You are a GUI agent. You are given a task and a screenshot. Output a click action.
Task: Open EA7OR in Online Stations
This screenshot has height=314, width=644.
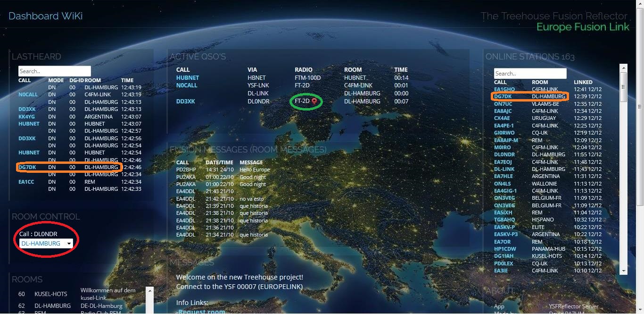pos(502,242)
